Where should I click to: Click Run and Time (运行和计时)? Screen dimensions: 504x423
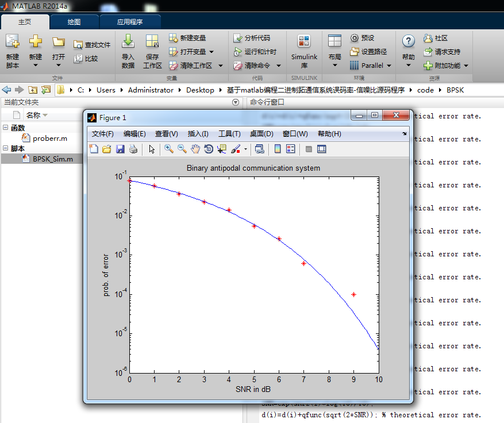coord(255,52)
